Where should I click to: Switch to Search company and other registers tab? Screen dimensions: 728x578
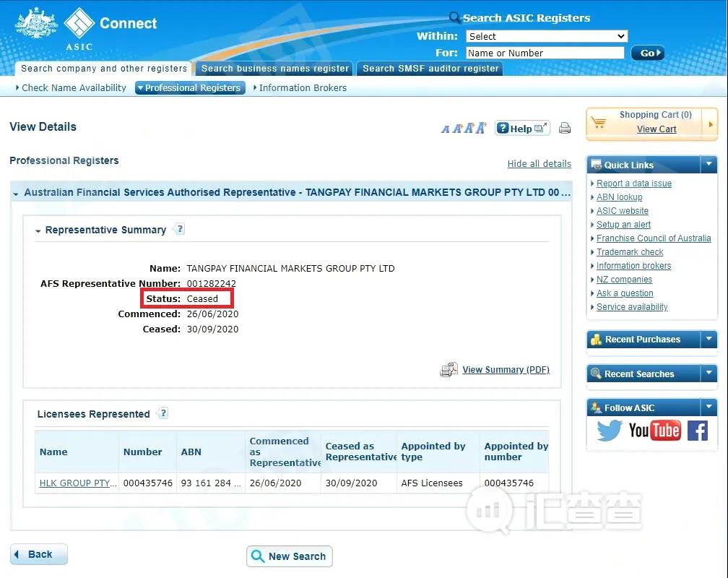pos(103,69)
